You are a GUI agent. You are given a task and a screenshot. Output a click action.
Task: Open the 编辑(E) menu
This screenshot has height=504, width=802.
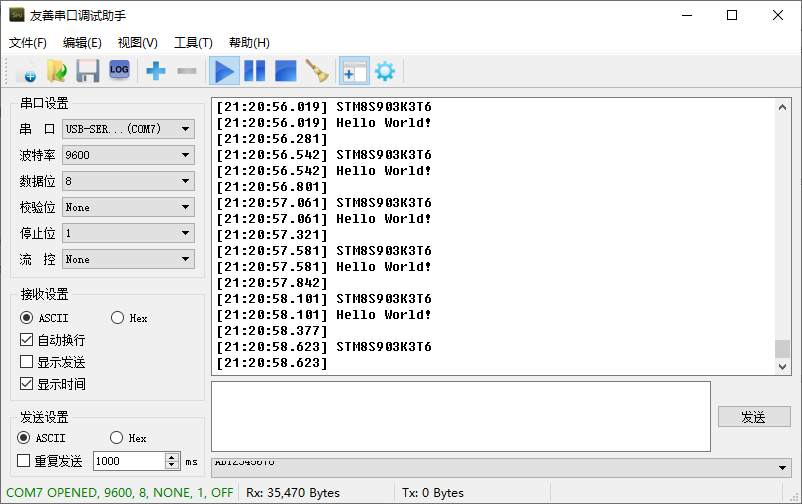tap(82, 42)
